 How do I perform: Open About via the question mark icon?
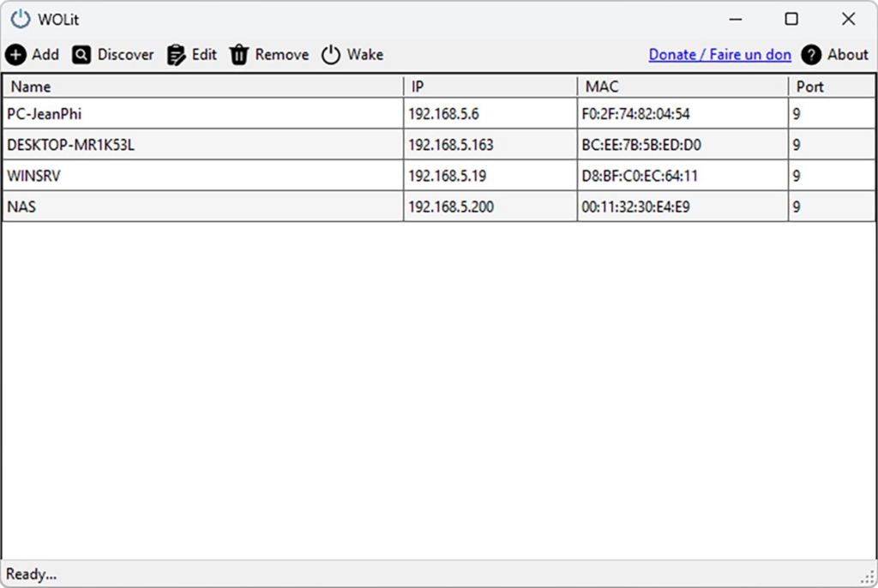811,55
